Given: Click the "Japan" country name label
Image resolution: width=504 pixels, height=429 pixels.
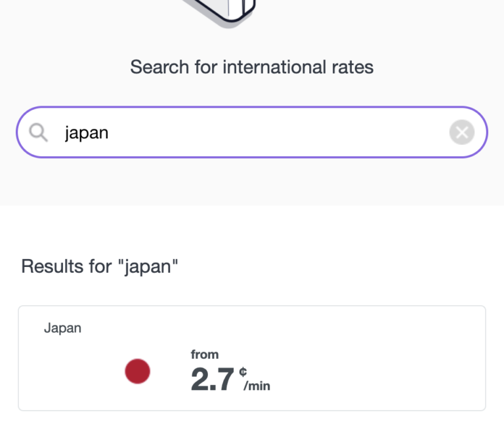Looking at the screenshot, I should (62, 328).
